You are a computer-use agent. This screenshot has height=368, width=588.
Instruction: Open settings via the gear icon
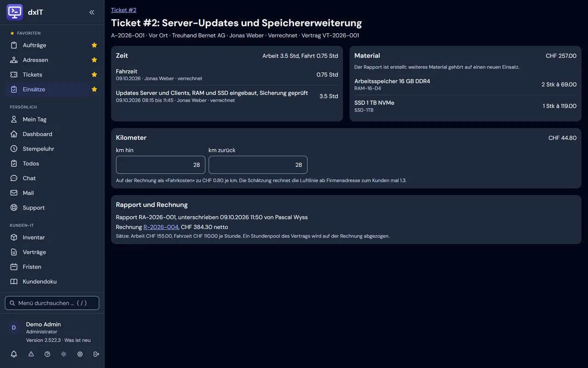[80, 354]
